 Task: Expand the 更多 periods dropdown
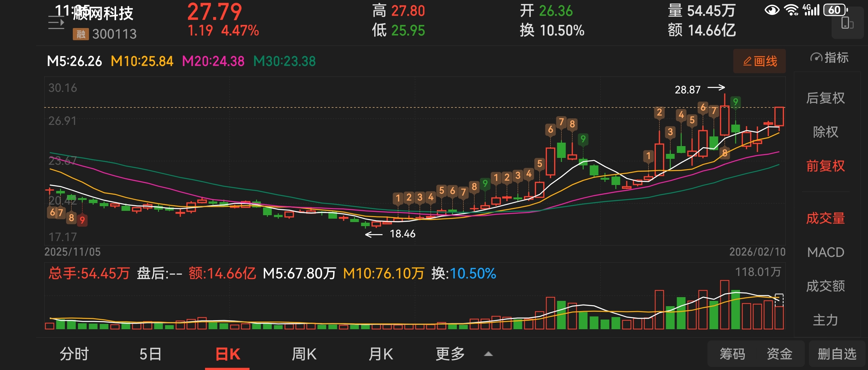(450, 354)
